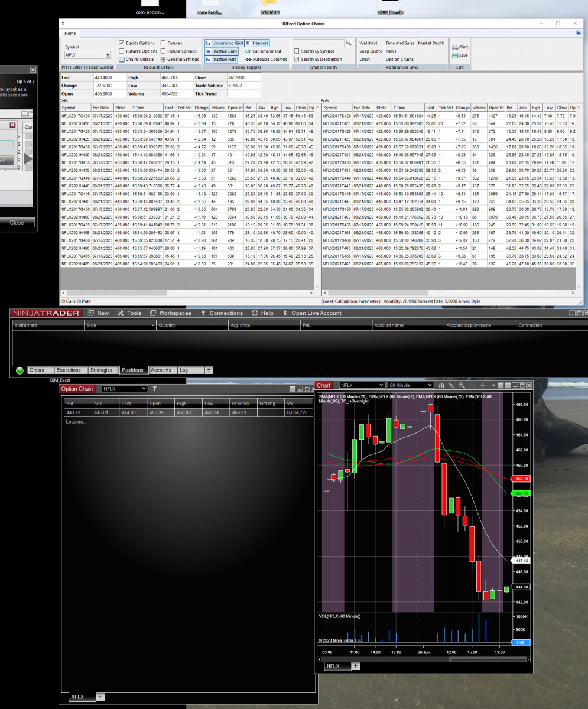Add a new Control Center tab
The image size is (588, 709).
[x=209, y=370]
